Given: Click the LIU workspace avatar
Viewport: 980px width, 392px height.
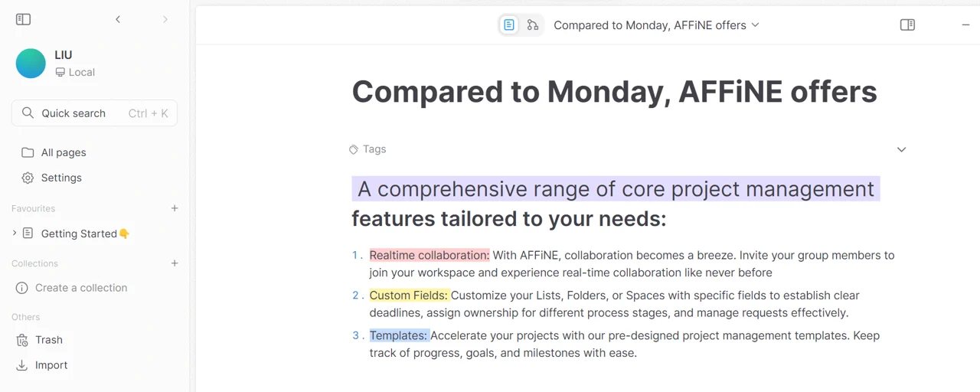Looking at the screenshot, I should coord(31,64).
